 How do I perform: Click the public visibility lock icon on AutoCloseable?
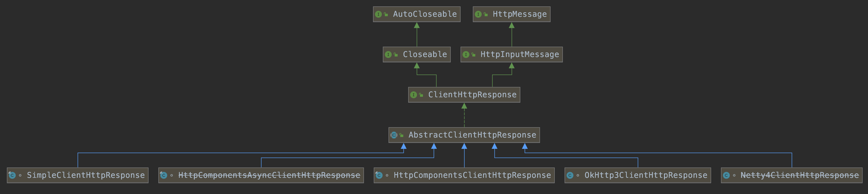click(386, 14)
